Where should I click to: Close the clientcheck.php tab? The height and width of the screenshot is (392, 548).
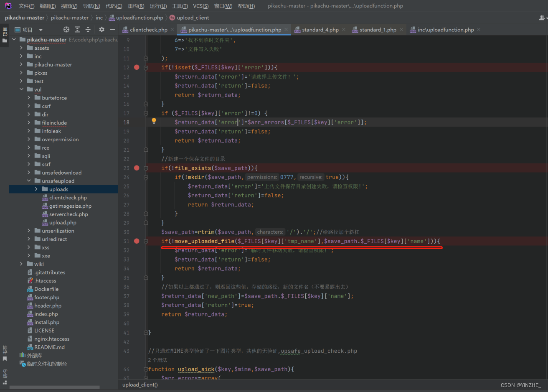pos(172,30)
